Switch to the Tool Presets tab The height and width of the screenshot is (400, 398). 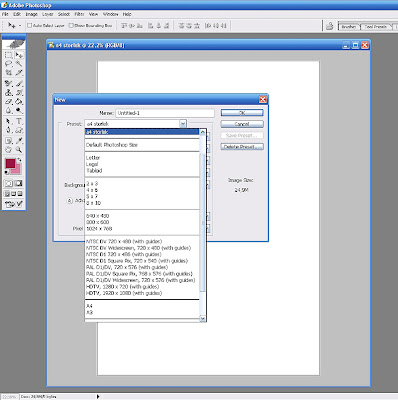click(x=376, y=27)
